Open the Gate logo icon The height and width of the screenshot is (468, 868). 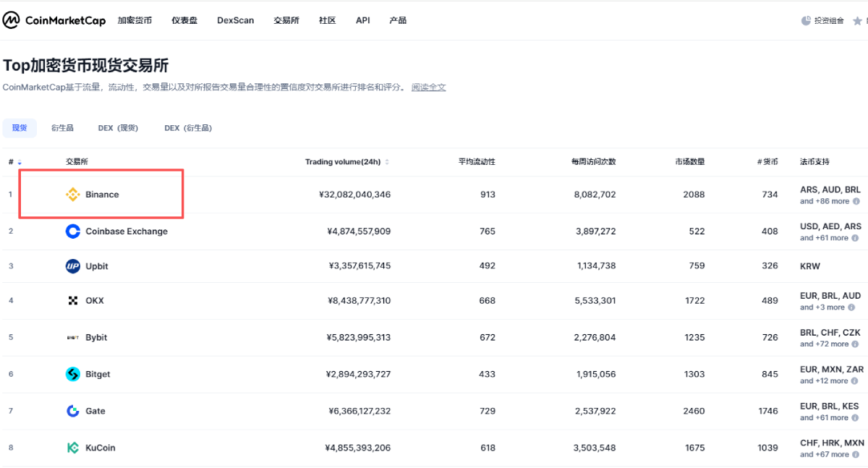tap(72, 411)
